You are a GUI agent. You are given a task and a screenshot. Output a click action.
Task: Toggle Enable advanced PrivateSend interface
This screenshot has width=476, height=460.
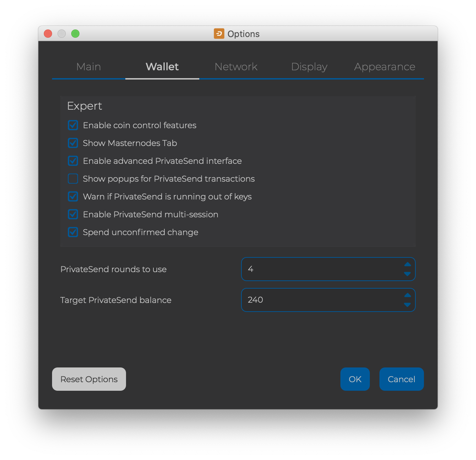click(x=73, y=161)
